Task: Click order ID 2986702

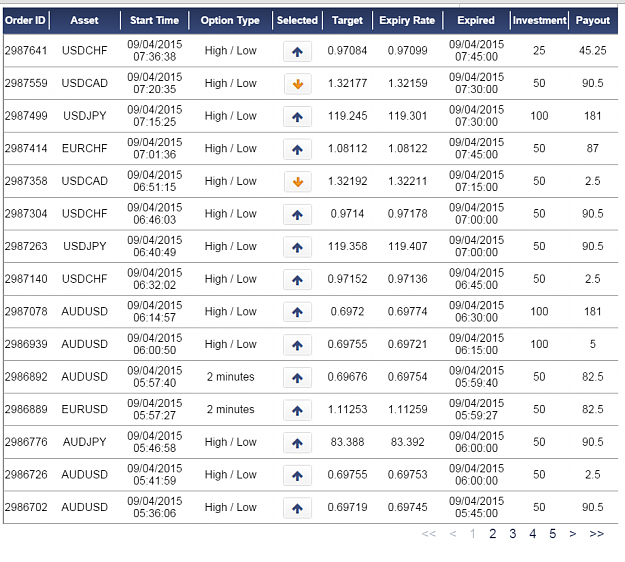Action: coord(26,507)
